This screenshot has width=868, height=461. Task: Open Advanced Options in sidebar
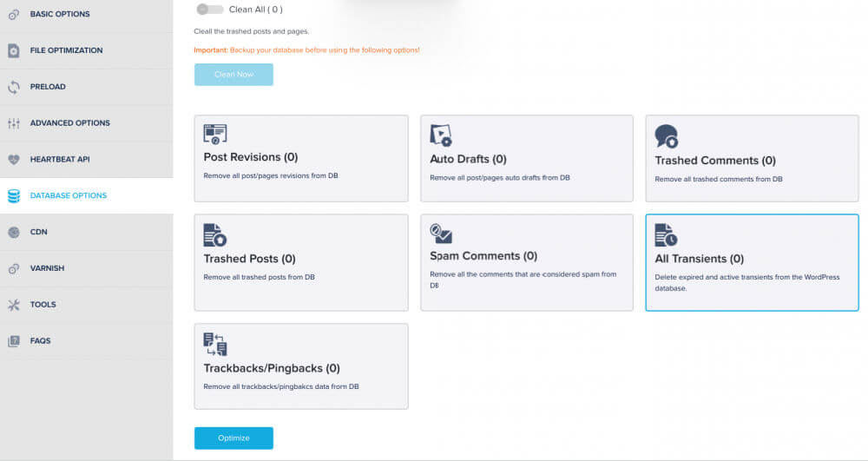coord(86,123)
